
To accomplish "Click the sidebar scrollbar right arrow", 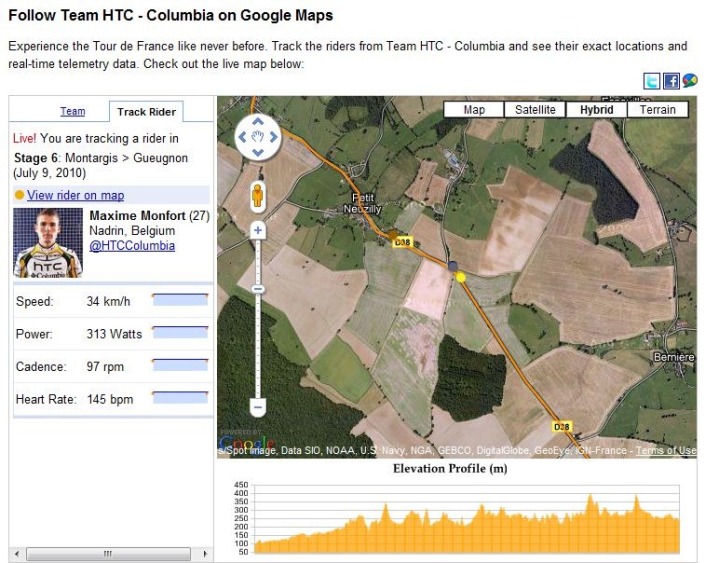I will (205, 553).
